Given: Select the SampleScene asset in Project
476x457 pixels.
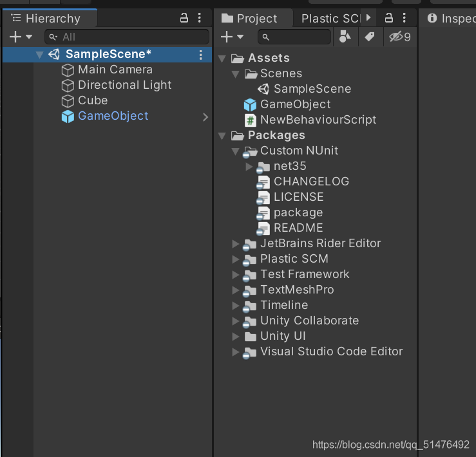Looking at the screenshot, I should click(x=312, y=89).
